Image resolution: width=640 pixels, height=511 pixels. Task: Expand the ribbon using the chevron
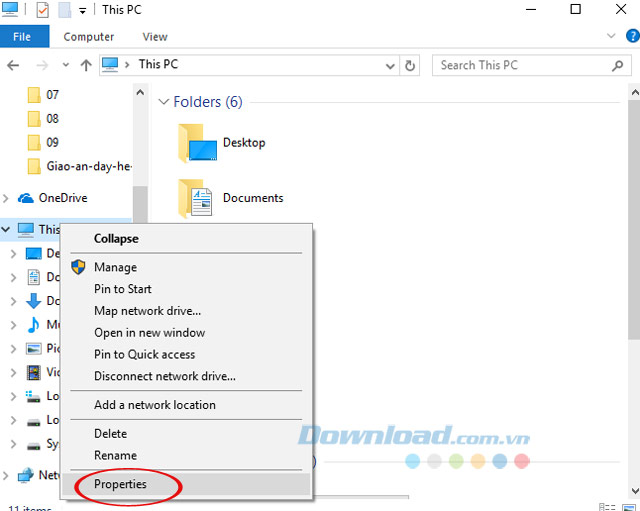point(611,36)
